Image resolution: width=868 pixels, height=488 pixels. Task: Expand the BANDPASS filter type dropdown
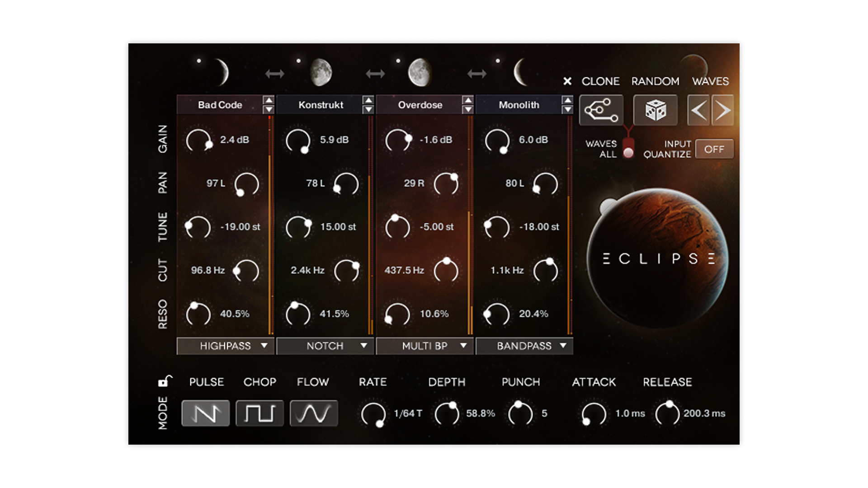coord(524,346)
